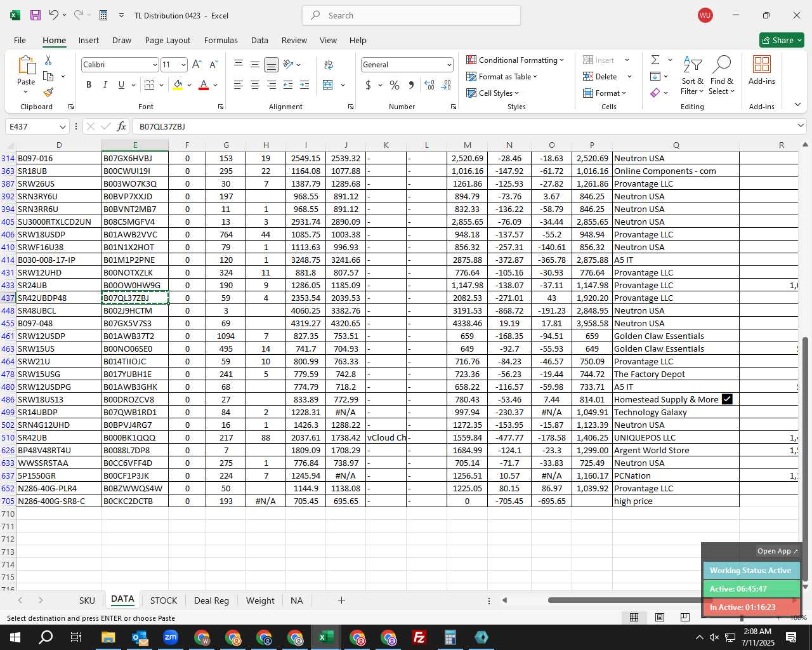The image size is (812, 650).
Task: Click the Font Color red swatch
Action: pos(204,84)
